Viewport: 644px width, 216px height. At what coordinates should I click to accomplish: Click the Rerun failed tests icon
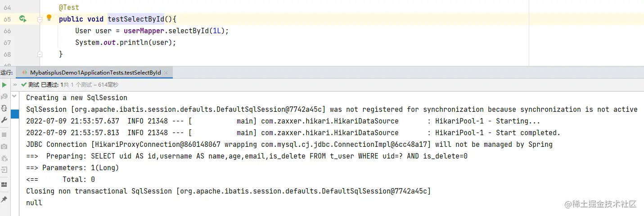(x=4, y=97)
